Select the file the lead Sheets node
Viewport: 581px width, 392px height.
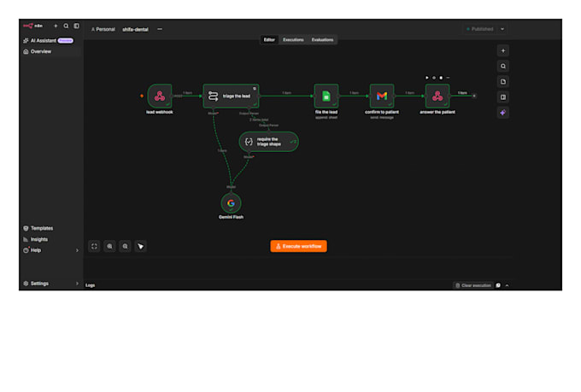click(x=326, y=96)
